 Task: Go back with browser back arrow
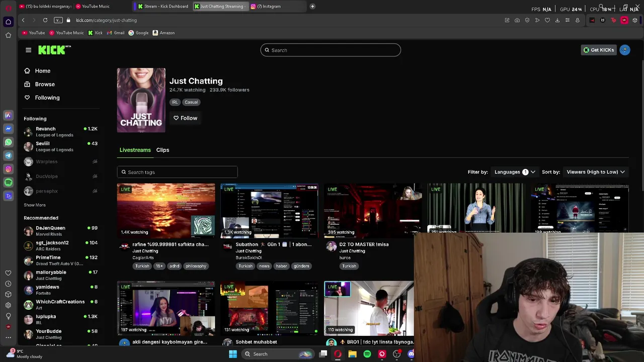[23, 20]
